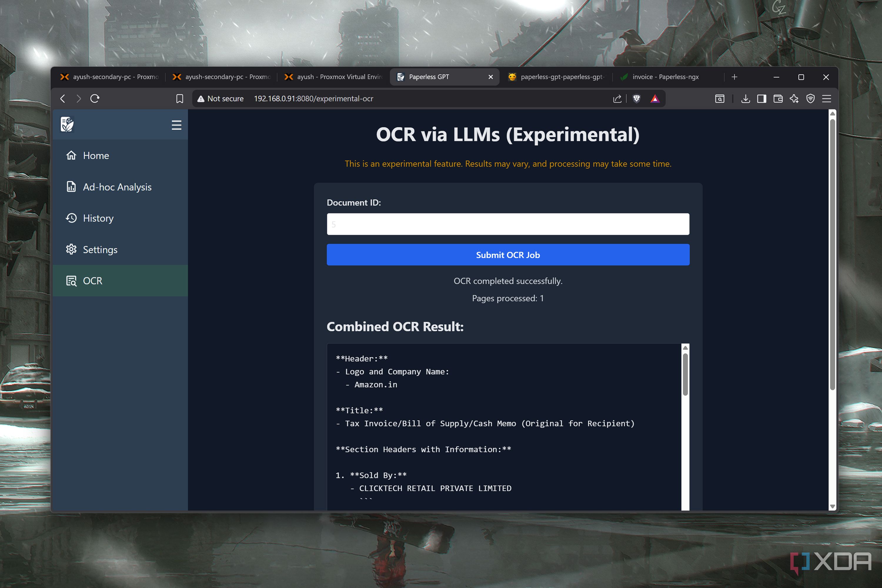The image size is (882, 588).
Task: Click the "Amazon.in" line in OCR result
Action: pyautogui.click(x=376, y=385)
